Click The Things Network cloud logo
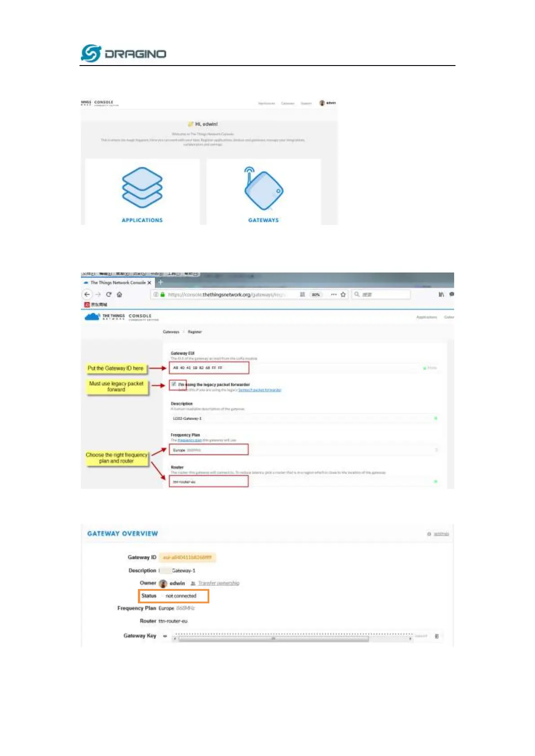The height and width of the screenshot is (756, 535). (92, 317)
